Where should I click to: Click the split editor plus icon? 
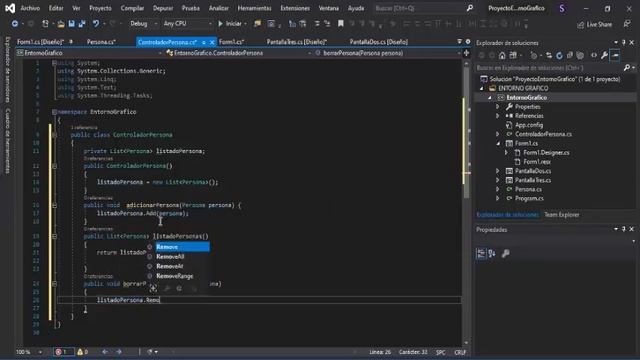click(x=466, y=53)
